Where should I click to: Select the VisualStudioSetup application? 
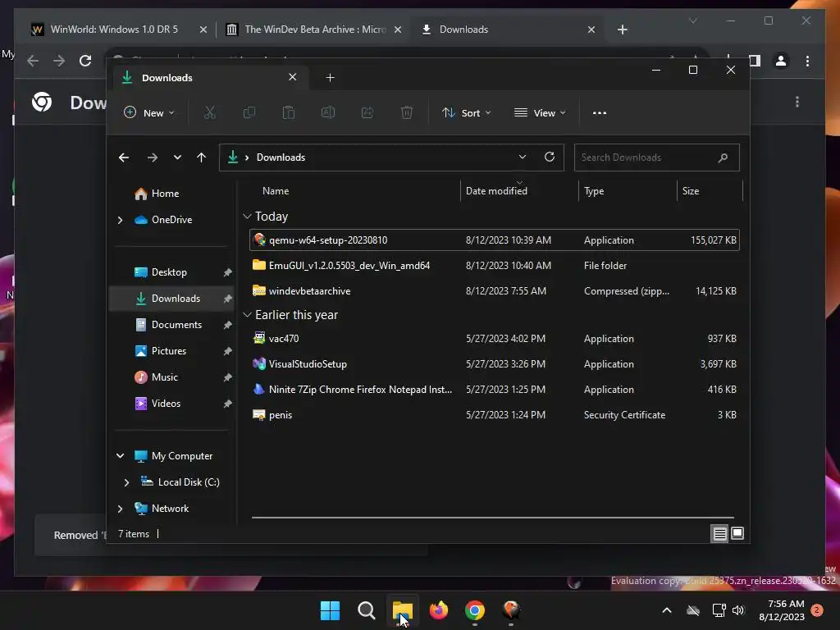tap(494, 364)
